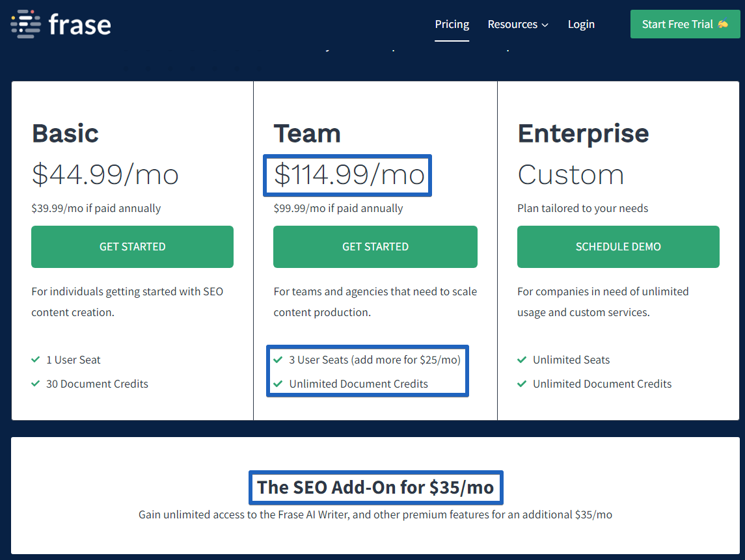The height and width of the screenshot is (560, 745).
Task: Click 'The SEO Add-On for $35/mo' heading
Action: [x=375, y=487]
